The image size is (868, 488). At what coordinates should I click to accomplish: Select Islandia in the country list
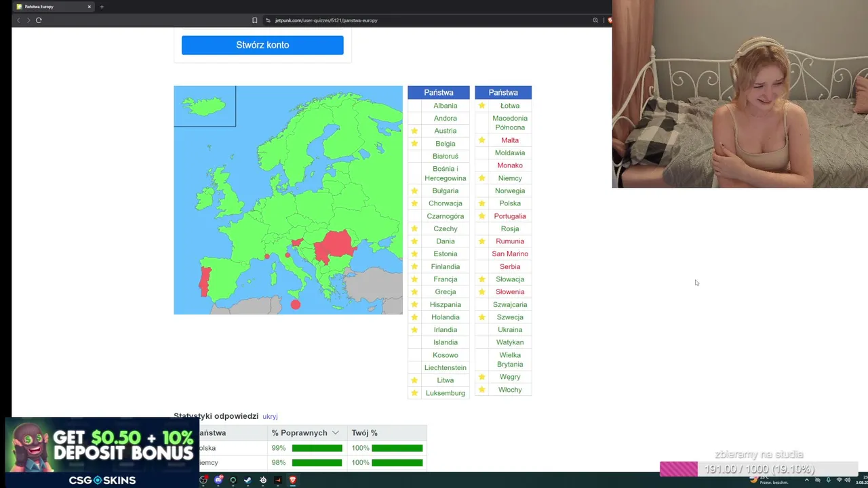tap(446, 342)
